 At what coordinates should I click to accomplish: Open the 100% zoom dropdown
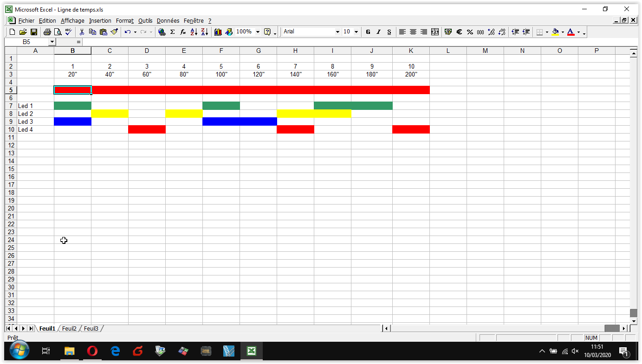point(258,32)
